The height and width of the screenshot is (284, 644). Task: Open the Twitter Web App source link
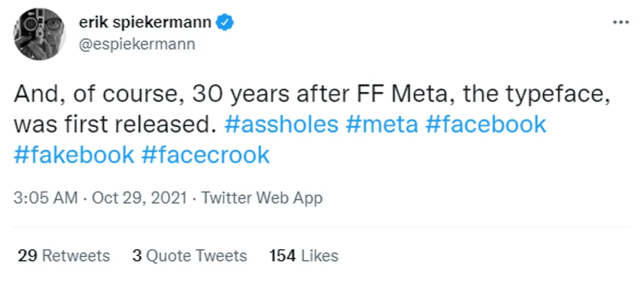262,198
